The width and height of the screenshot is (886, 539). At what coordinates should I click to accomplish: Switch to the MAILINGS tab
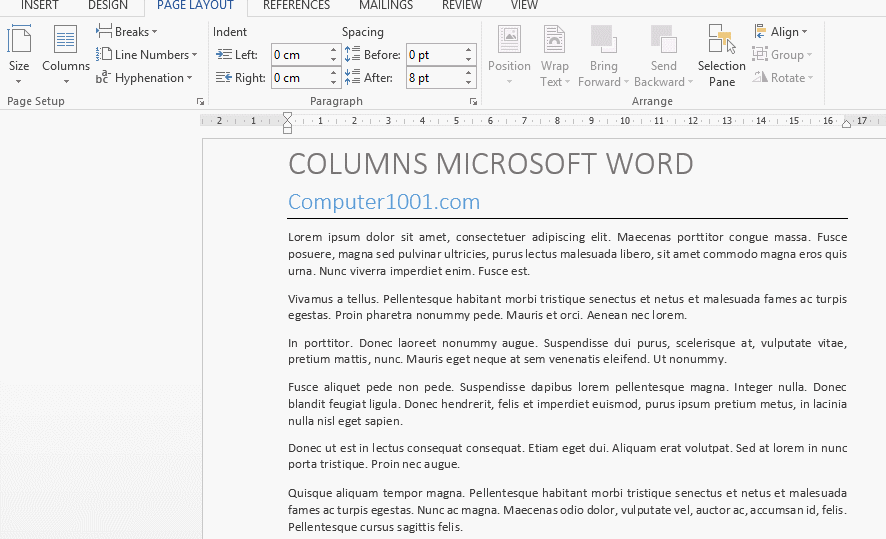pyautogui.click(x=386, y=6)
